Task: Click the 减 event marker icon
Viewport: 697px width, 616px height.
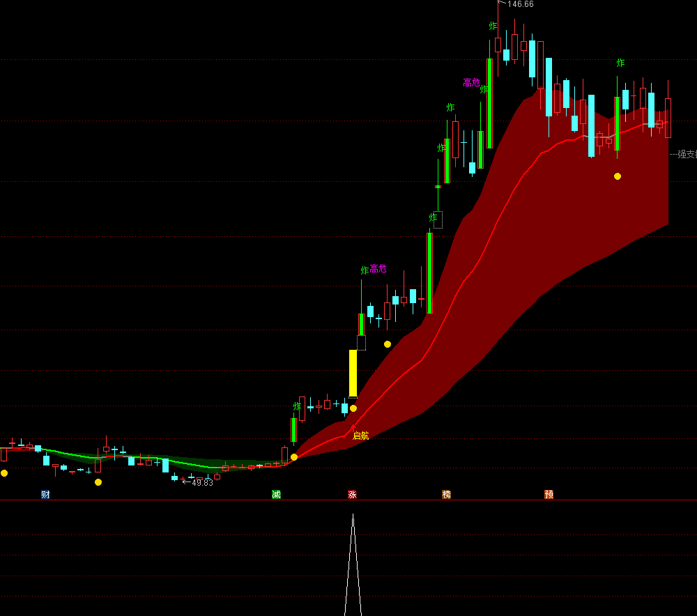Action: tap(276, 495)
